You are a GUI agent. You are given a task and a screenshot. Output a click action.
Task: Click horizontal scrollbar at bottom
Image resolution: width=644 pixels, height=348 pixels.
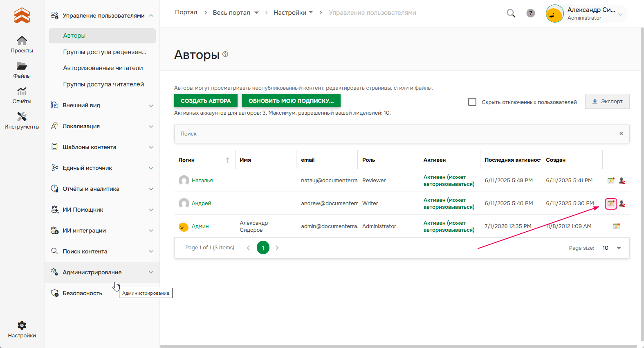[399, 346]
